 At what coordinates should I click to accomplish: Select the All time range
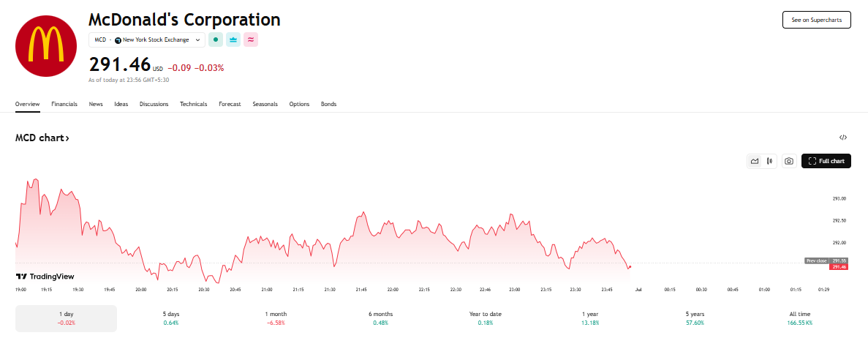point(801,318)
